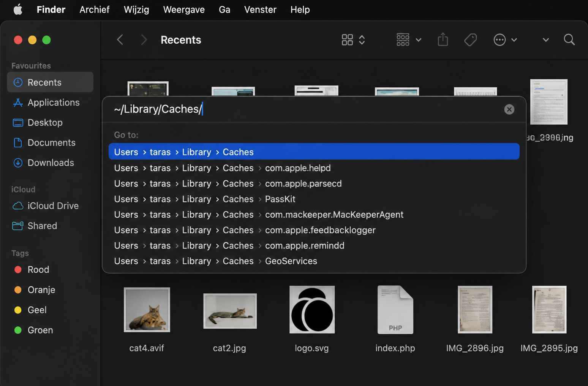Select the logo.svg file icon
This screenshot has width=588, height=386.
312,310
